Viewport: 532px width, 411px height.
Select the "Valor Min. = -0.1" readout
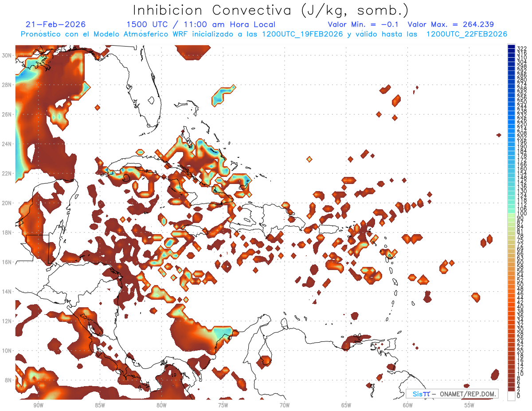pyautogui.click(x=364, y=24)
